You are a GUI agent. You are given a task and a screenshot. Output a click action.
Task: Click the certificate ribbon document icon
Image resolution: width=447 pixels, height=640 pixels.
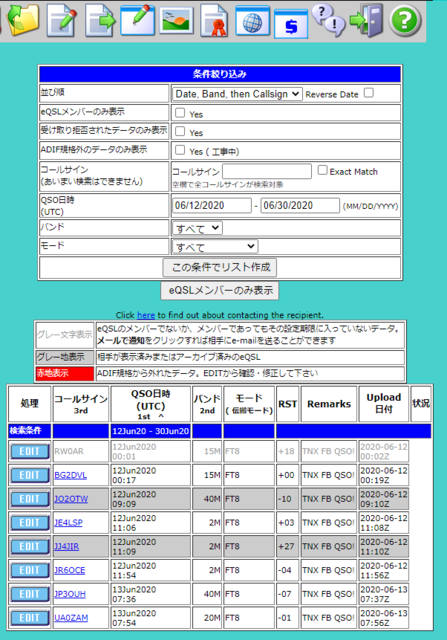tap(214, 20)
